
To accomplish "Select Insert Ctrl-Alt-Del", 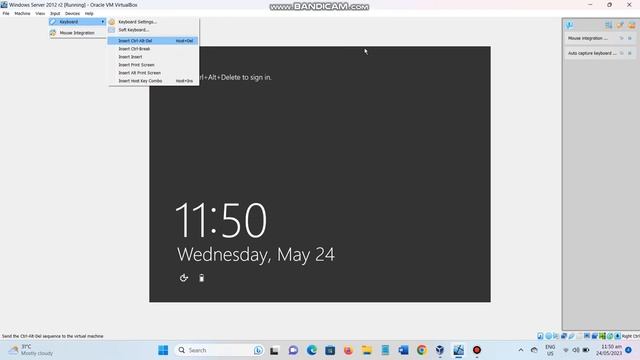I will (153, 41).
